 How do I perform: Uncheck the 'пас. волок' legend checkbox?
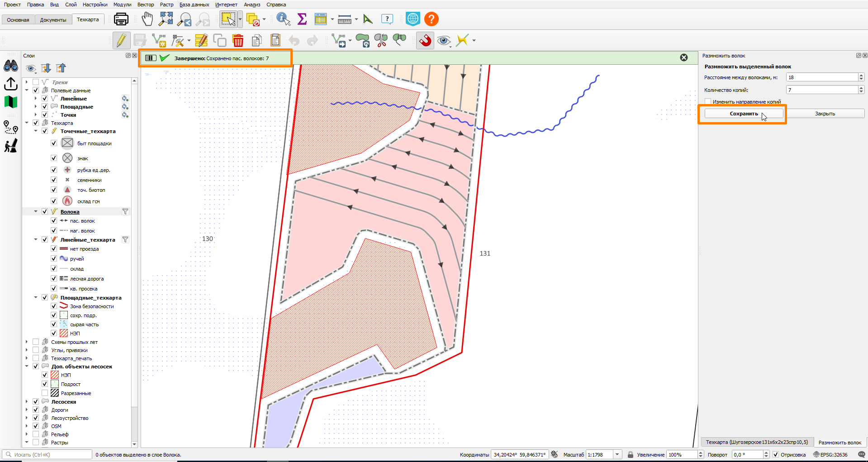point(54,221)
